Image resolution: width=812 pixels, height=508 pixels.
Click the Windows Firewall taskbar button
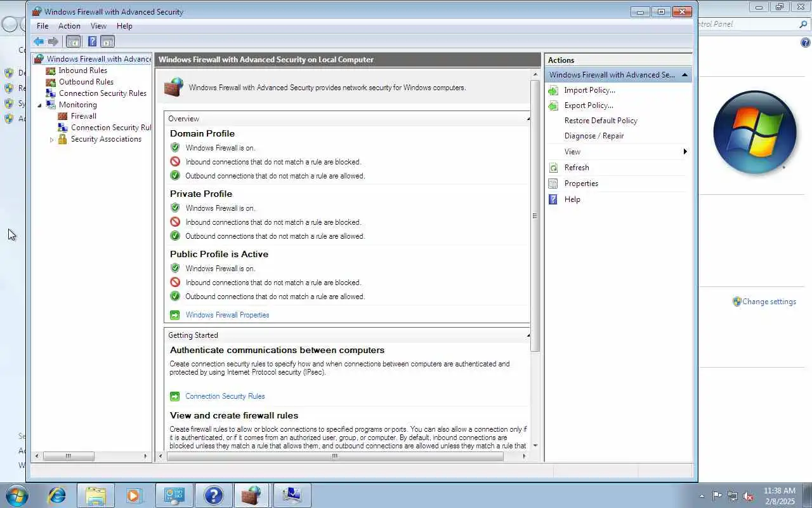coord(252,495)
